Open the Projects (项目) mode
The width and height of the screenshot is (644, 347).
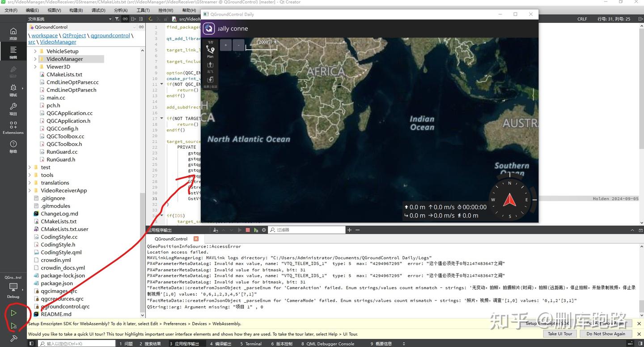point(13,109)
